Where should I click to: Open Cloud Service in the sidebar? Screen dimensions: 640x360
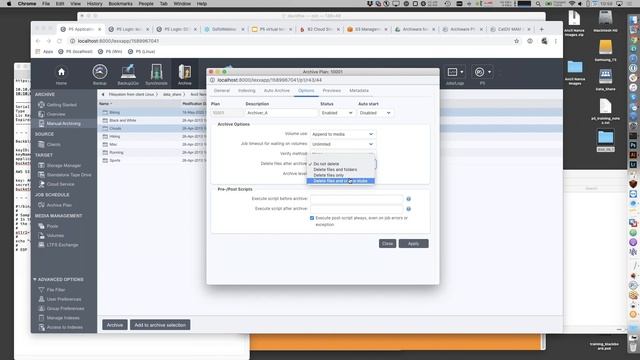coord(60,184)
